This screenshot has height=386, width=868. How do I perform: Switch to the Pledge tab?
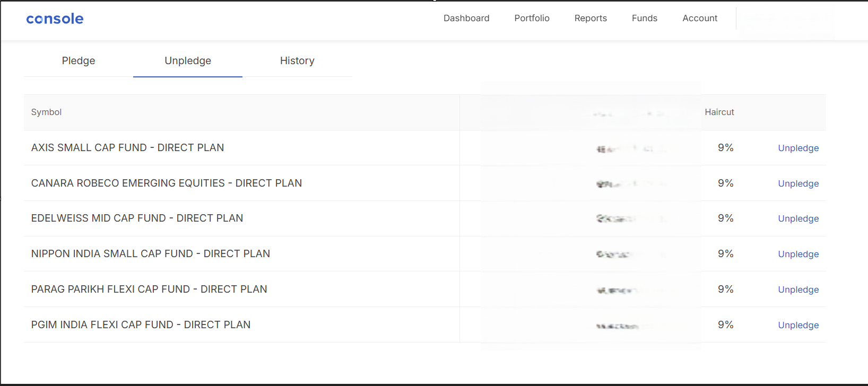pyautogui.click(x=79, y=61)
